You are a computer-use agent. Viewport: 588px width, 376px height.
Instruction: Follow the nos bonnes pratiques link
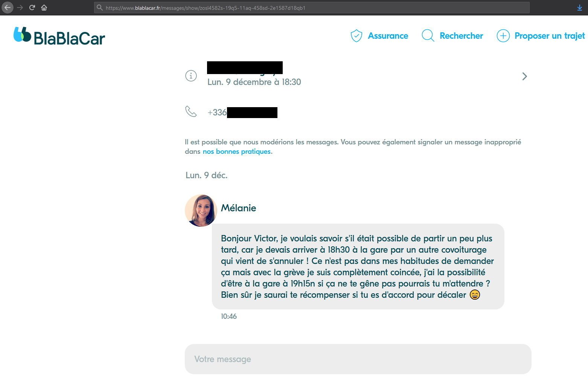[237, 152]
